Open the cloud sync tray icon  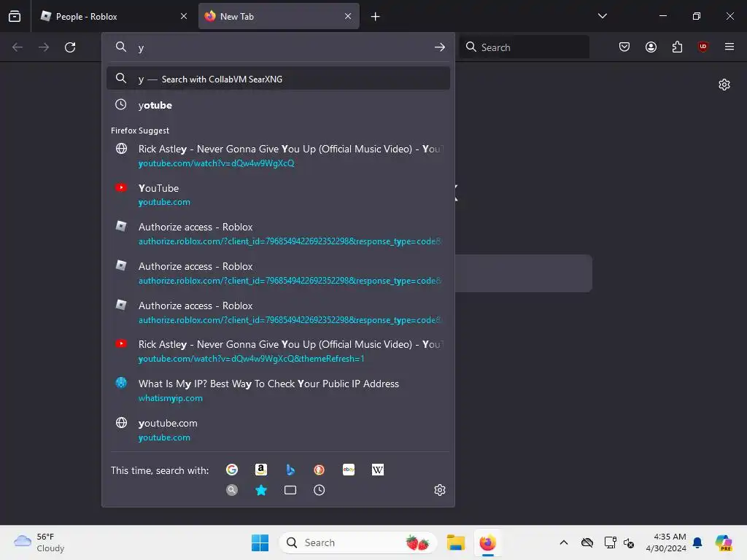click(x=587, y=542)
